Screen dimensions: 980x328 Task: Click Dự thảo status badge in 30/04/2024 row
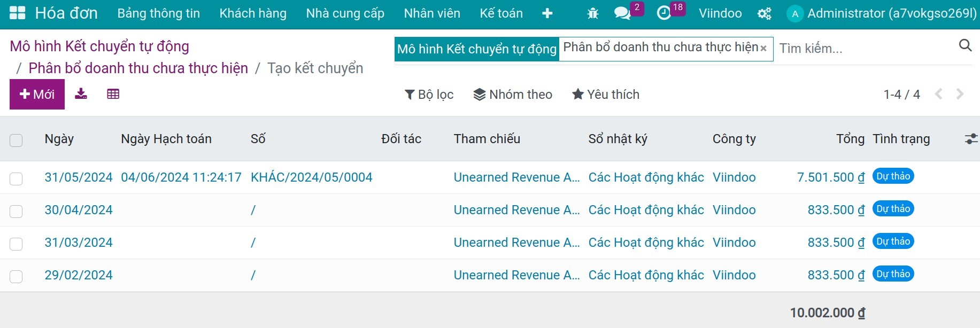[x=893, y=209]
